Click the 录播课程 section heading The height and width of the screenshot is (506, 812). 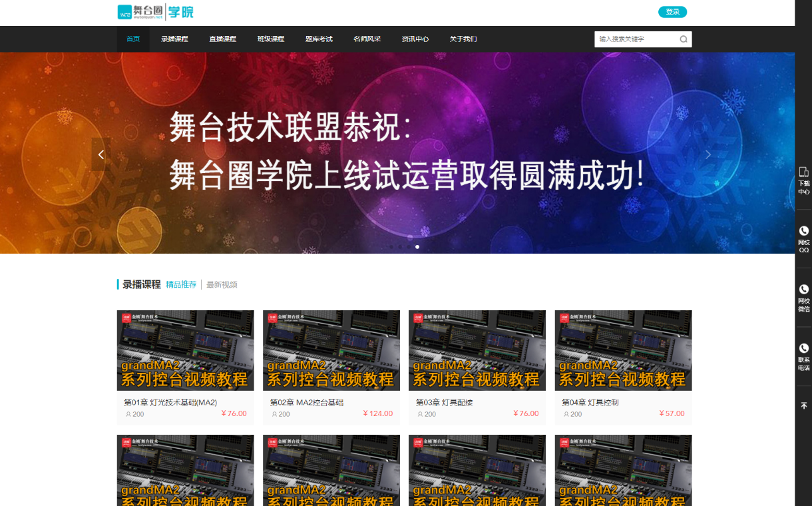coord(142,284)
